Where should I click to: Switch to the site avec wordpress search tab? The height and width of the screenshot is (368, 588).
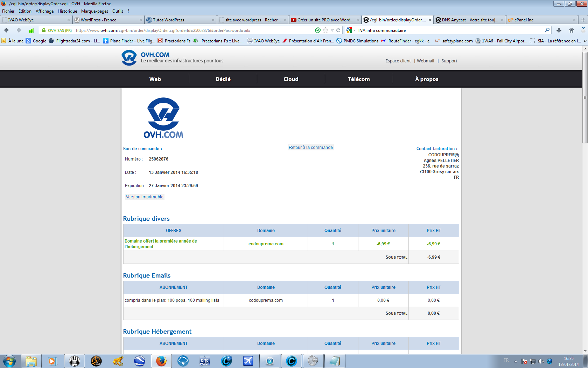[252, 20]
